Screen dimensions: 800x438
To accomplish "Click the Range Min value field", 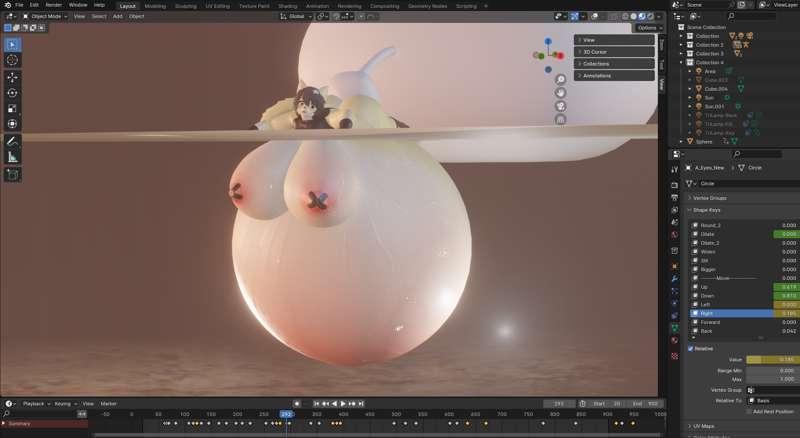I will [x=772, y=371].
